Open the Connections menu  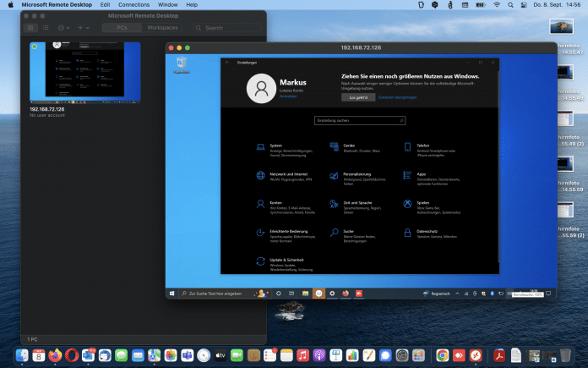pos(133,5)
